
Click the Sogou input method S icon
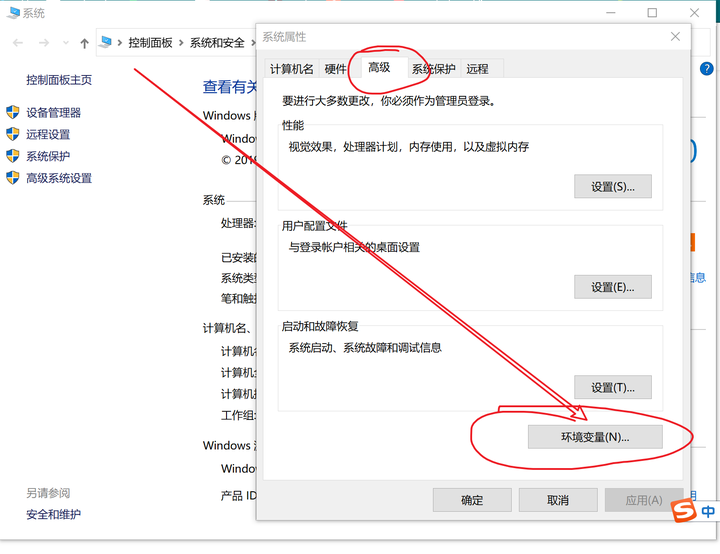pyautogui.click(x=684, y=510)
